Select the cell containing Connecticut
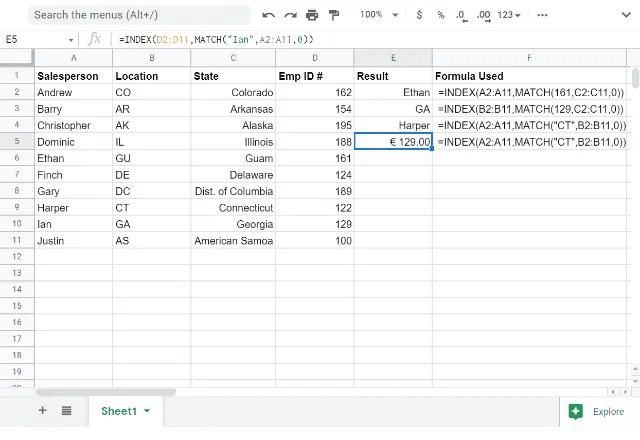 click(x=233, y=208)
